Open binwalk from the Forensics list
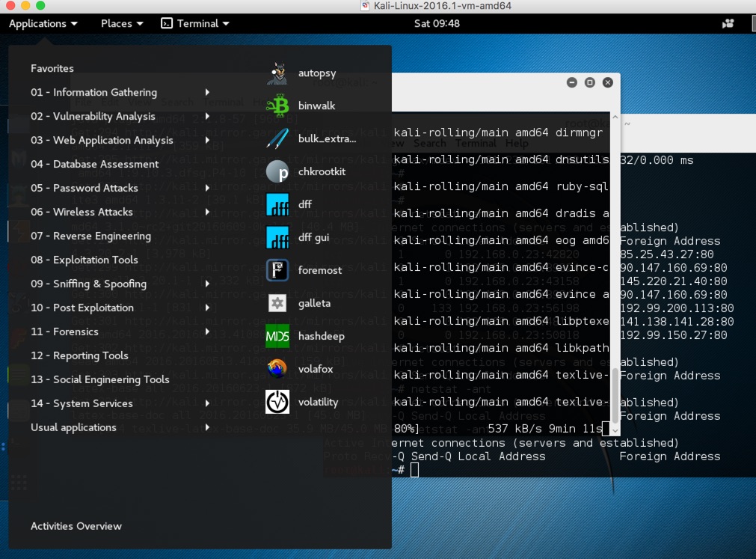Viewport: 756px width, 559px height. click(277, 106)
